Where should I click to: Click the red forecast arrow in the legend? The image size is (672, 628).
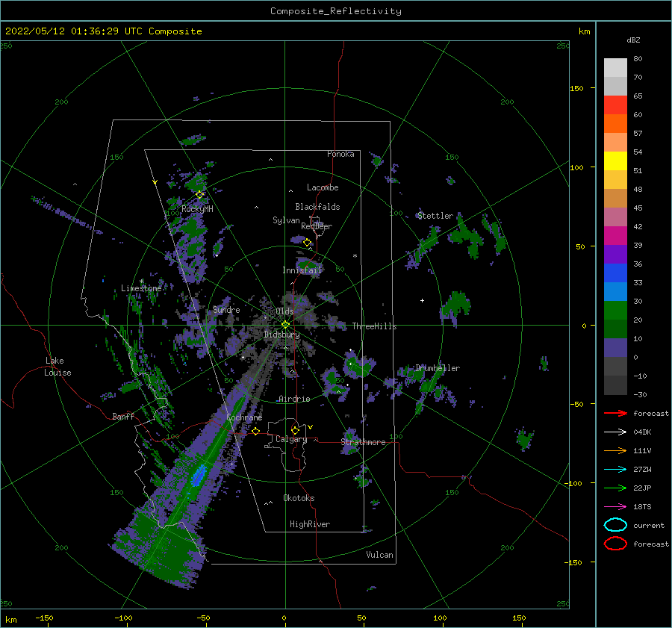[x=615, y=413]
